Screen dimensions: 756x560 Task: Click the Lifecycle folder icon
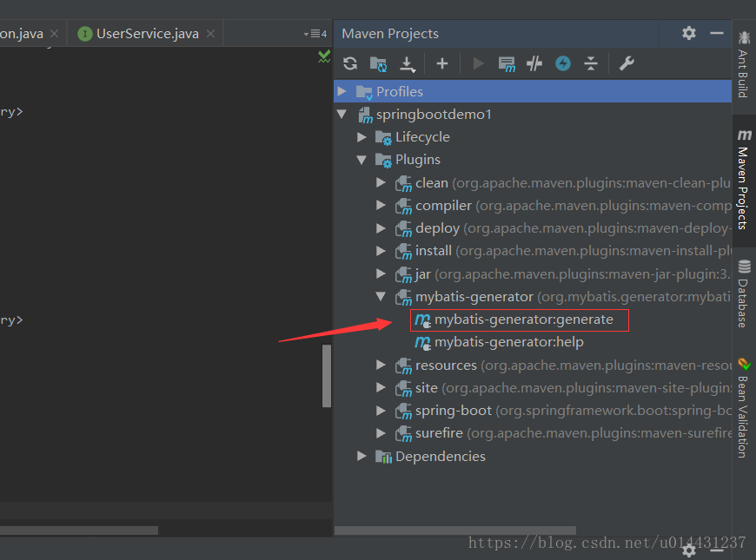coord(384,138)
